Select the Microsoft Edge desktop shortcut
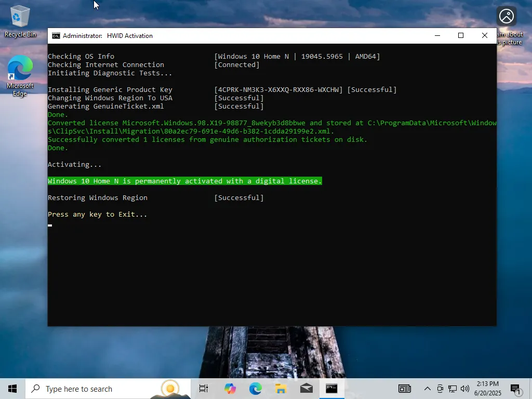Screen dimensions: 532x399 (20, 76)
